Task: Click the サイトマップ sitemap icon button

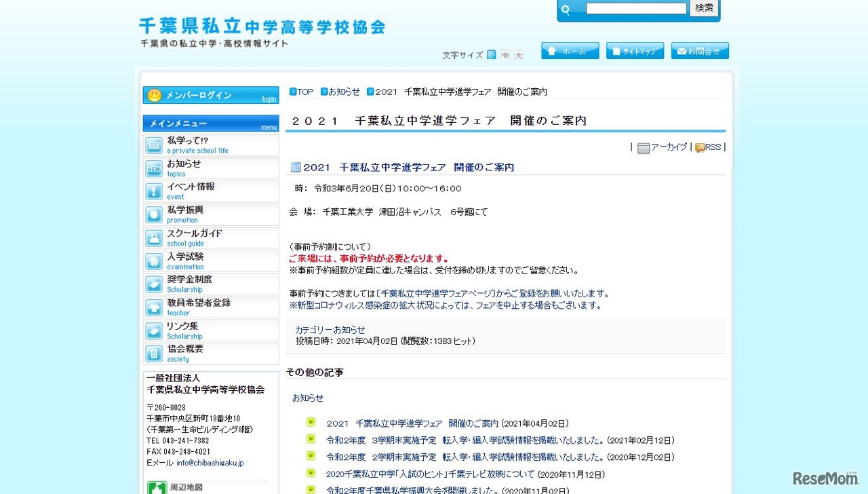Action: click(635, 50)
